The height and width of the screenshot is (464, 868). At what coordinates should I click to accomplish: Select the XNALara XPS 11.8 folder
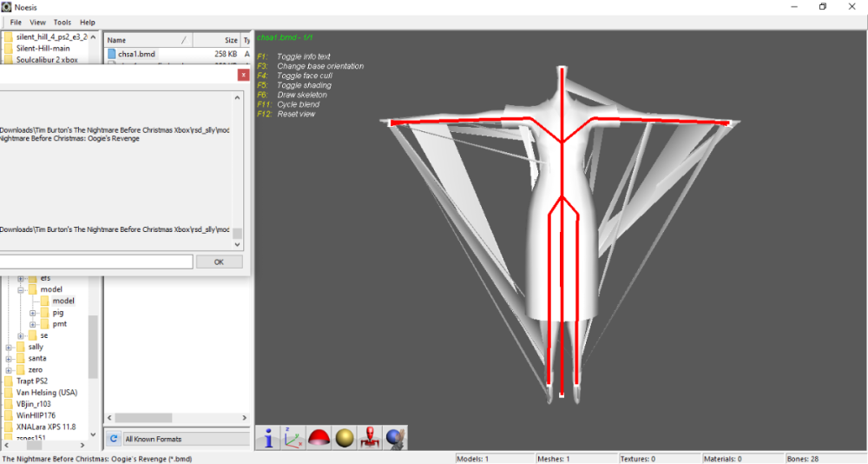[x=45, y=427]
